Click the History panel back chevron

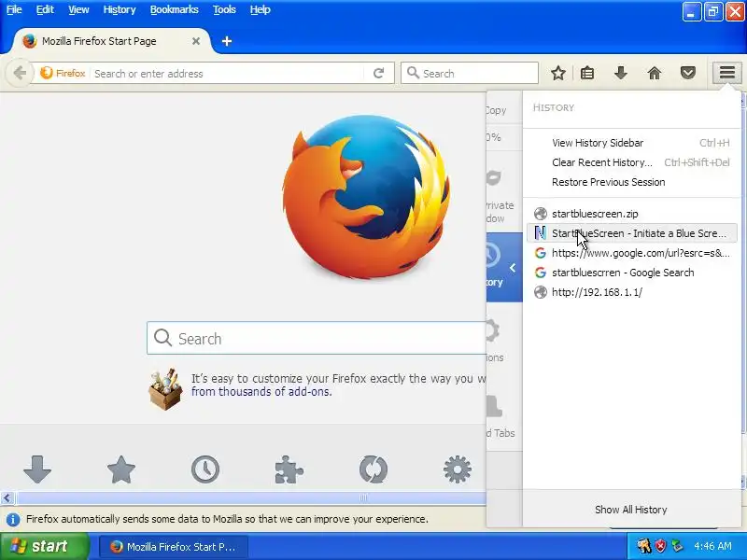point(513,268)
